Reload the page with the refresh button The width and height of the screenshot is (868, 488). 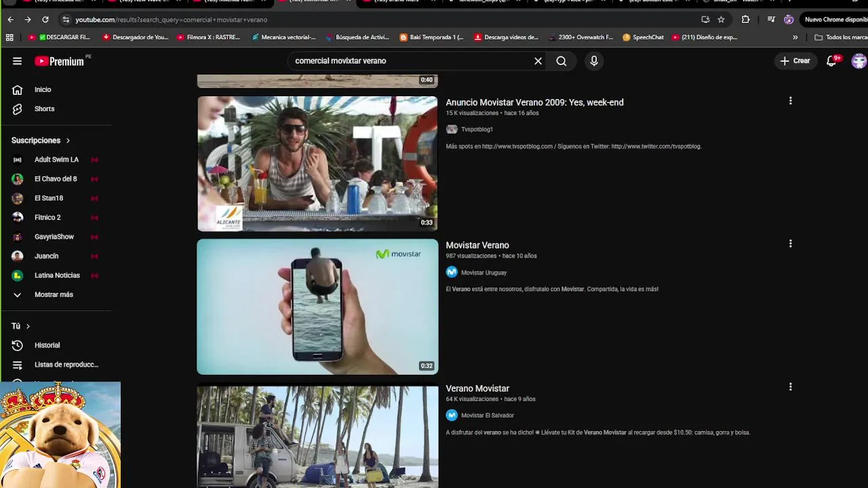[x=45, y=20]
